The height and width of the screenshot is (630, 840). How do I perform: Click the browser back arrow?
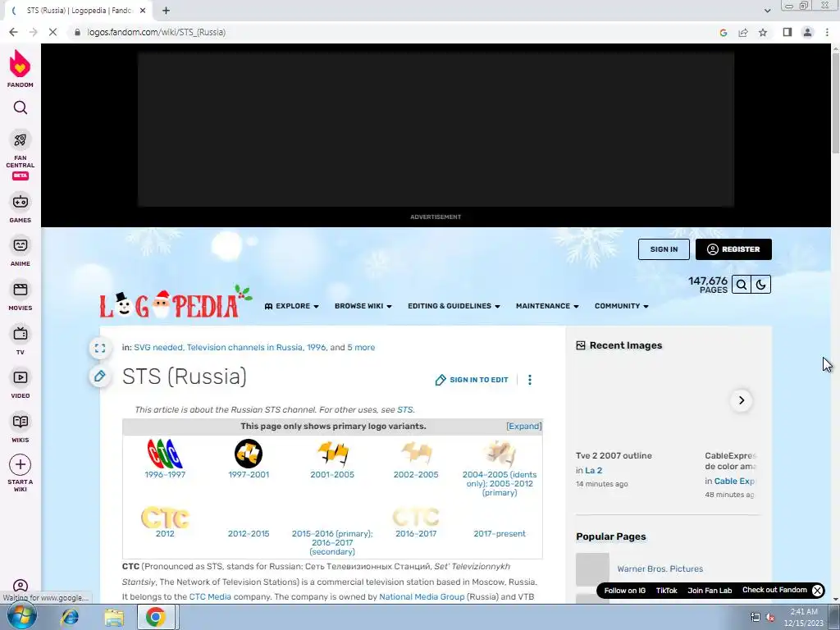point(13,32)
